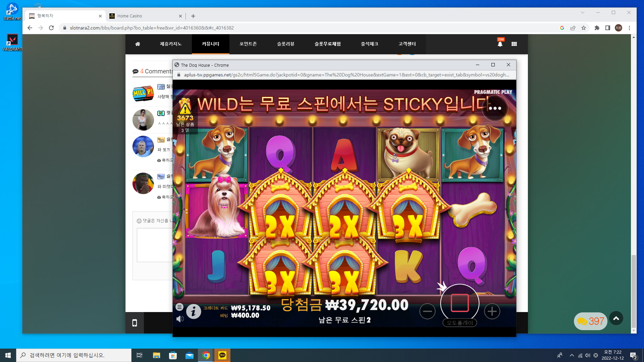The image size is (644, 362).
Task: Switch to the Home Casino tab
Action: pyautogui.click(x=145, y=16)
